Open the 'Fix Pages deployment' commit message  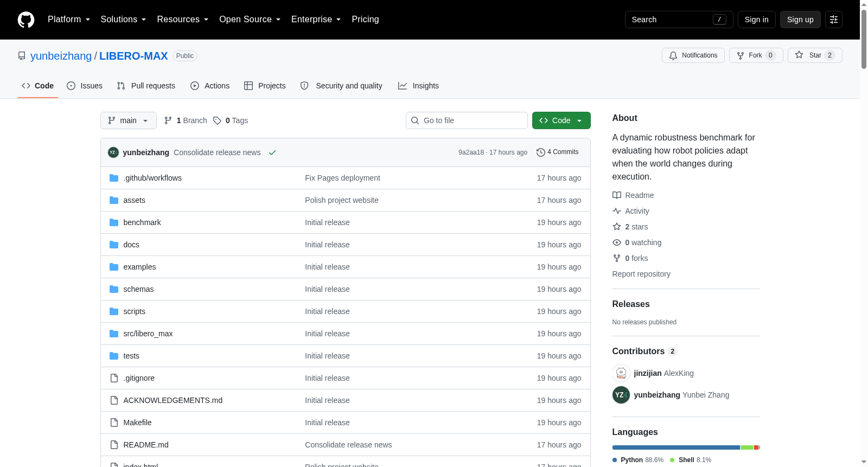pos(342,178)
